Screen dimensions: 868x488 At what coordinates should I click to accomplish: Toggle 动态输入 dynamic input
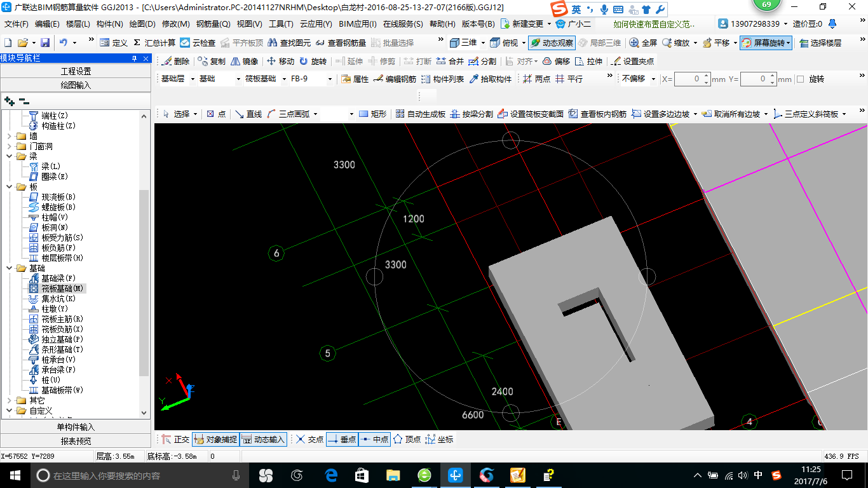pyautogui.click(x=263, y=439)
